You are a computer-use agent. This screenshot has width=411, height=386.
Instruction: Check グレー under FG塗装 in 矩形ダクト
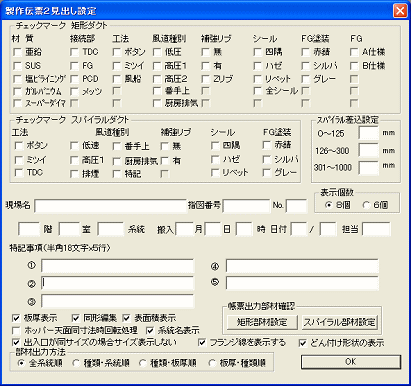coord(306,79)
